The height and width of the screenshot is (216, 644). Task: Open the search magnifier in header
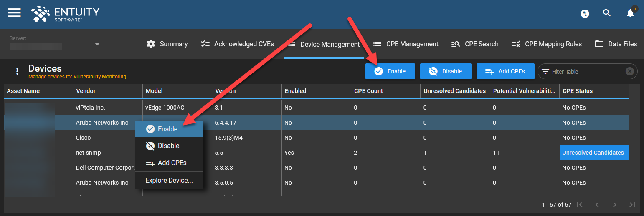[607, 13]
